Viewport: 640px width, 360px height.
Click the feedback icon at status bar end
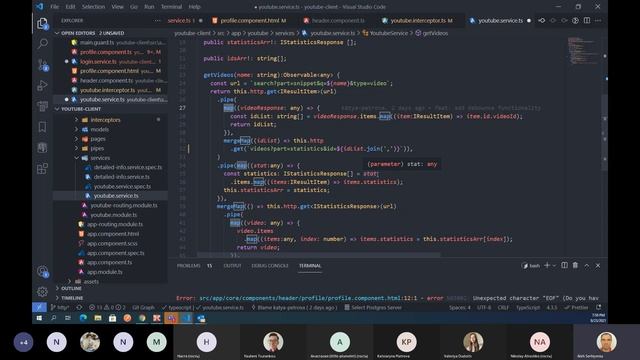tap(598, 307)
